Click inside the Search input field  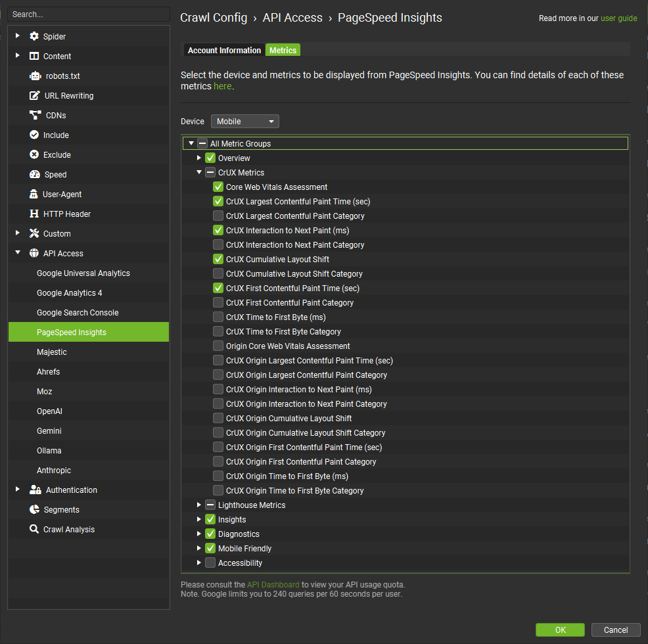pyautogui.click(x=89, y=14)
